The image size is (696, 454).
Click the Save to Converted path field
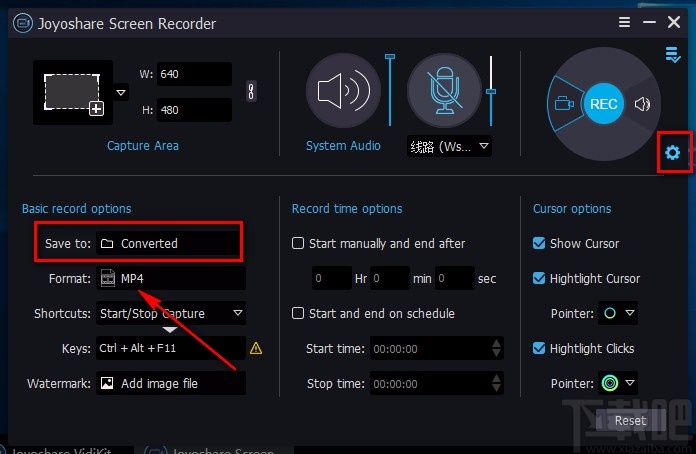point(170,243)
